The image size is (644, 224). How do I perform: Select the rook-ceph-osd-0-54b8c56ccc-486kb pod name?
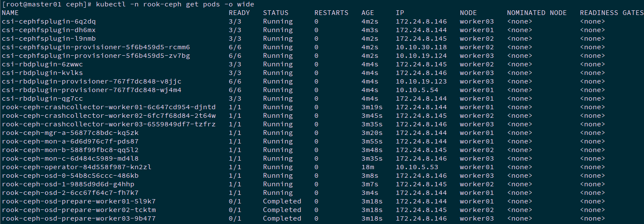tap(70, 176)
